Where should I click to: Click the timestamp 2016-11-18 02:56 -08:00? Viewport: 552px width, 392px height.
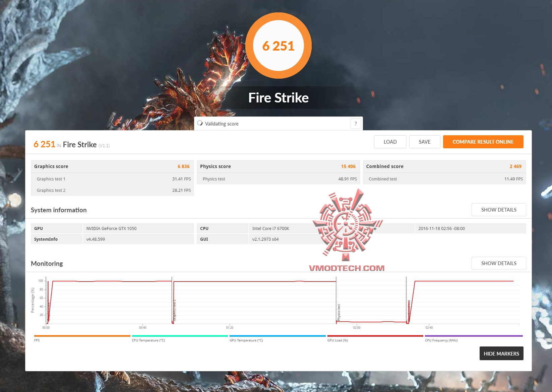(x=441, y=229)
